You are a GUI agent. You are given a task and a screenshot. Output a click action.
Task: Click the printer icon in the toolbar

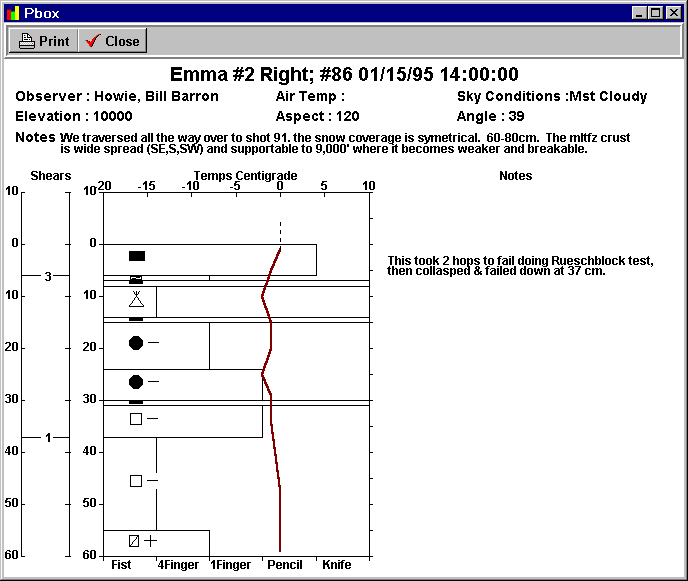[x=27, y=41]
